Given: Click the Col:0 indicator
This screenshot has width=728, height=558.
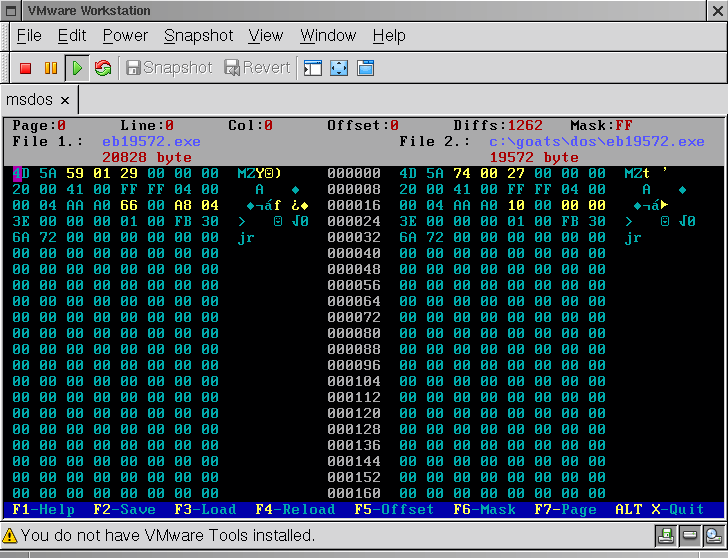Looking at the screenshot, I should click(x=250, y=125).
